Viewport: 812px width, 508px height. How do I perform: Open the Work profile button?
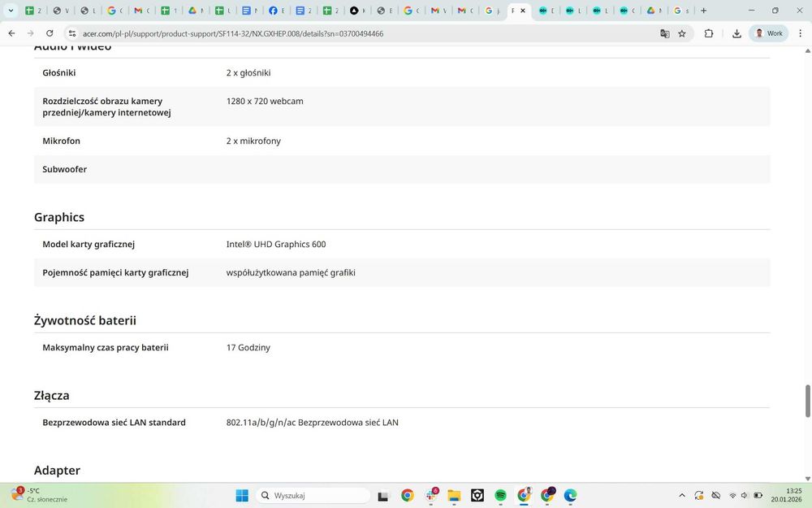point(768,33)
